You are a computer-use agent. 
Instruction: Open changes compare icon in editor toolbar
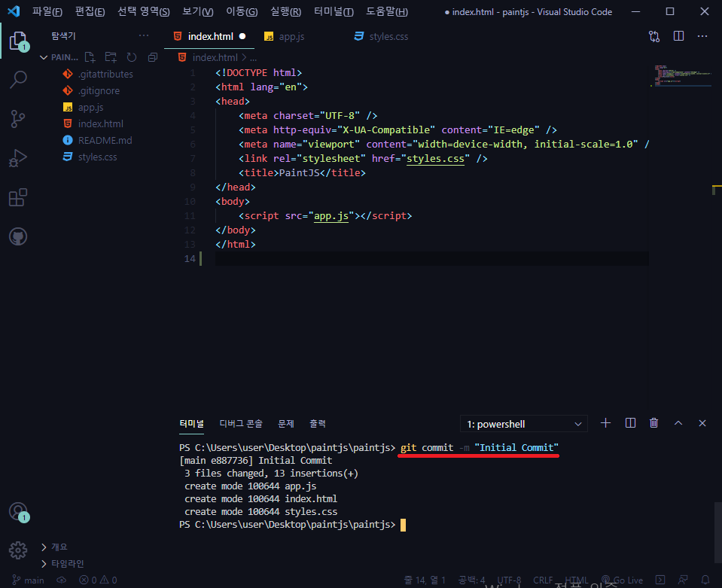(654, 36)
